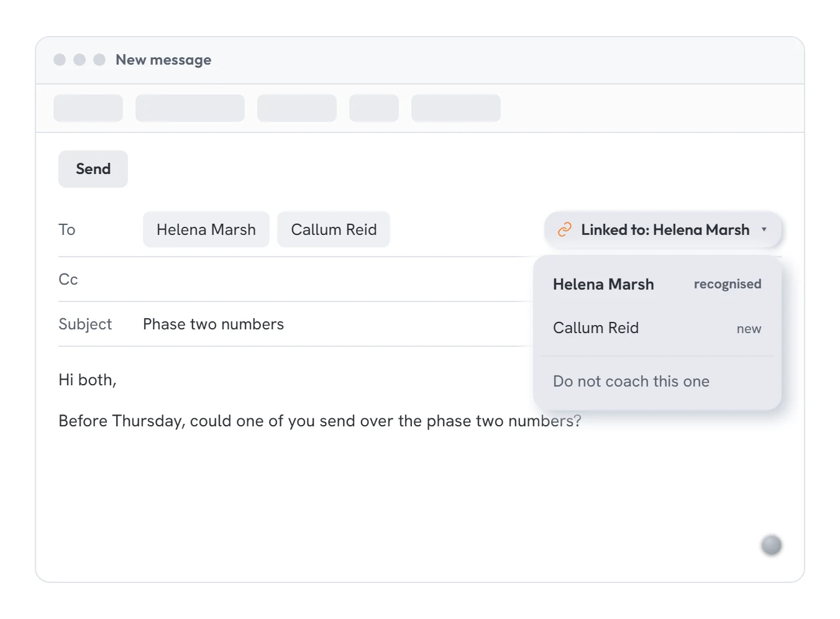Click the 'New message' window title
Viewport: 840px width, 619px height.
[x=163, y=60]
